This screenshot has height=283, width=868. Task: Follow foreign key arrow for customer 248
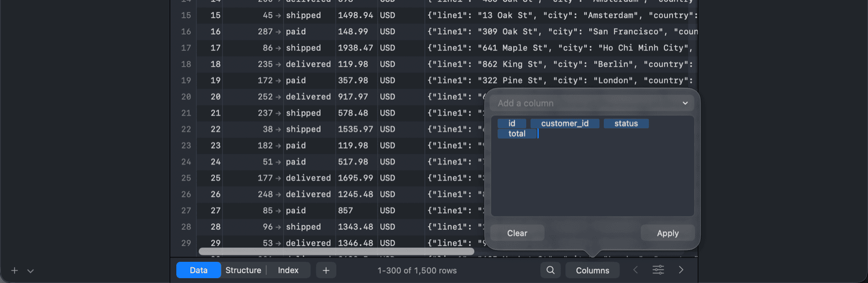pos(278,194)
